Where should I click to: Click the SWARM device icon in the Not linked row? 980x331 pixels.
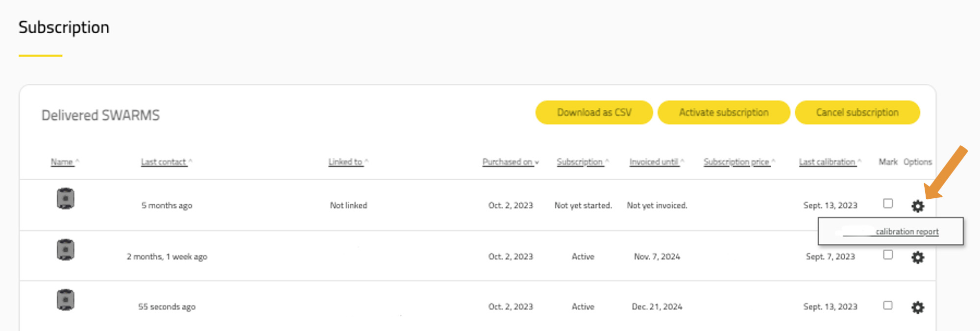[65, 199]
